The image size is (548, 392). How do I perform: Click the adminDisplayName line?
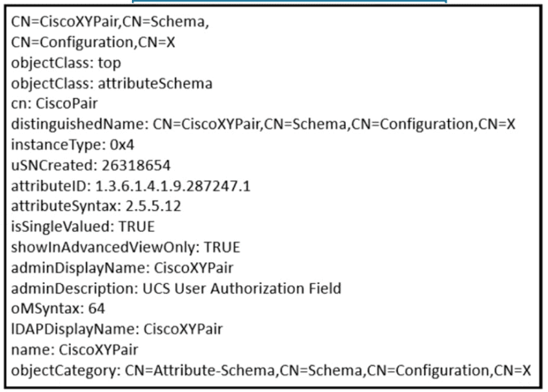[122, 268]
